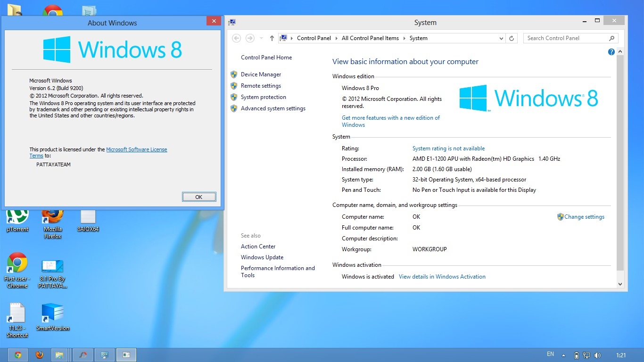Expand the chevron after All Control Panel Items

tap(404, 38)
